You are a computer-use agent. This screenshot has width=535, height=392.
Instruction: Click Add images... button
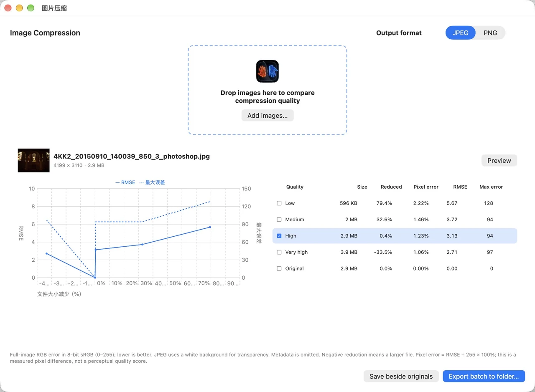(x=267, y=115)
